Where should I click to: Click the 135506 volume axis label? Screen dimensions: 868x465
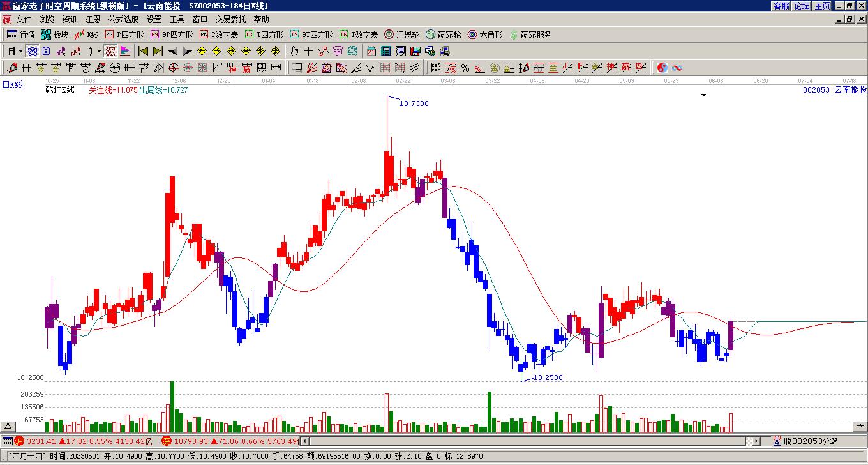pos(32,407)
